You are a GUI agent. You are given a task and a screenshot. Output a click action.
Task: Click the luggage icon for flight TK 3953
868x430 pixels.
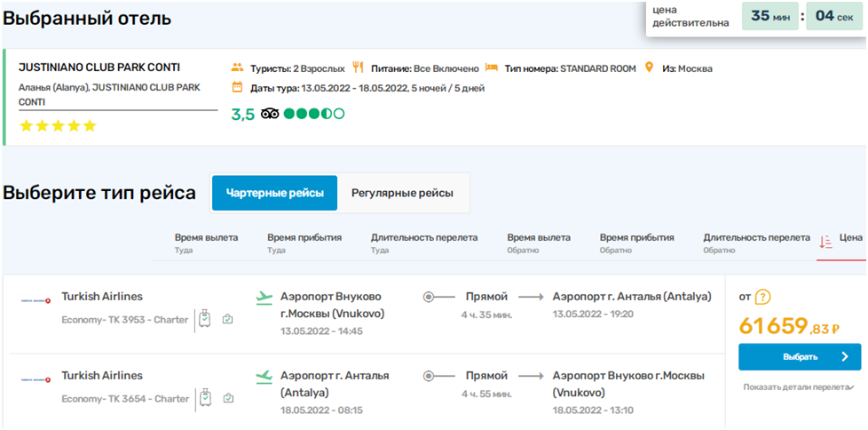point(205,319)
